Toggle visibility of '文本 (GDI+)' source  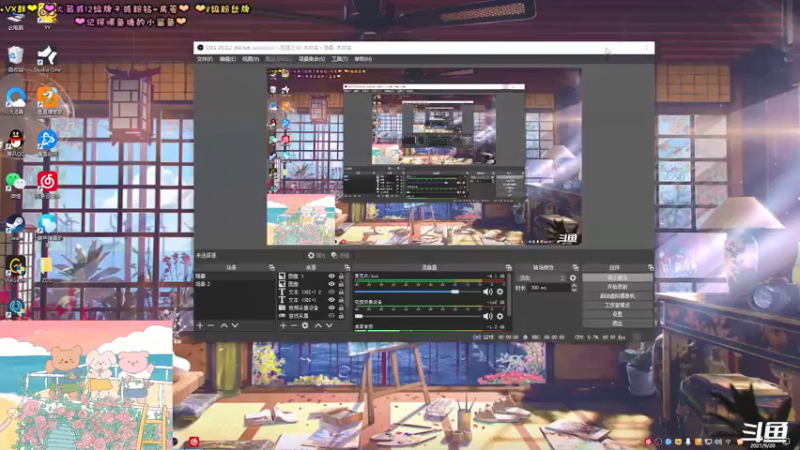[332, 300]
